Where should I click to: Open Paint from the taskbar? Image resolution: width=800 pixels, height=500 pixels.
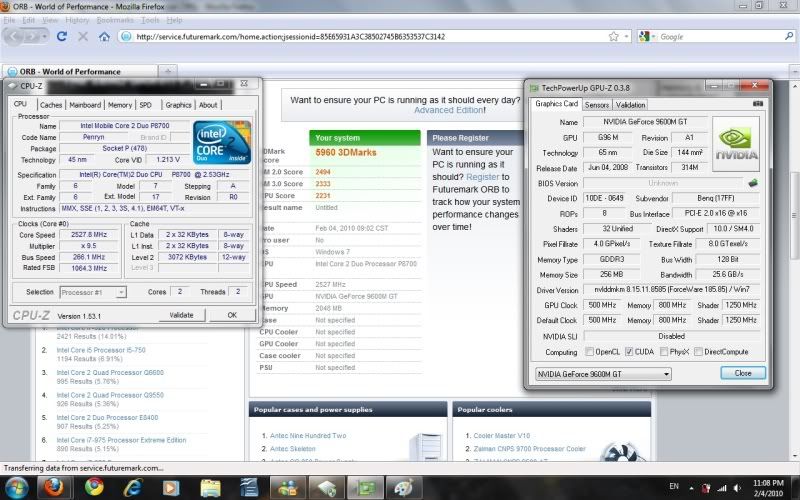404,487
